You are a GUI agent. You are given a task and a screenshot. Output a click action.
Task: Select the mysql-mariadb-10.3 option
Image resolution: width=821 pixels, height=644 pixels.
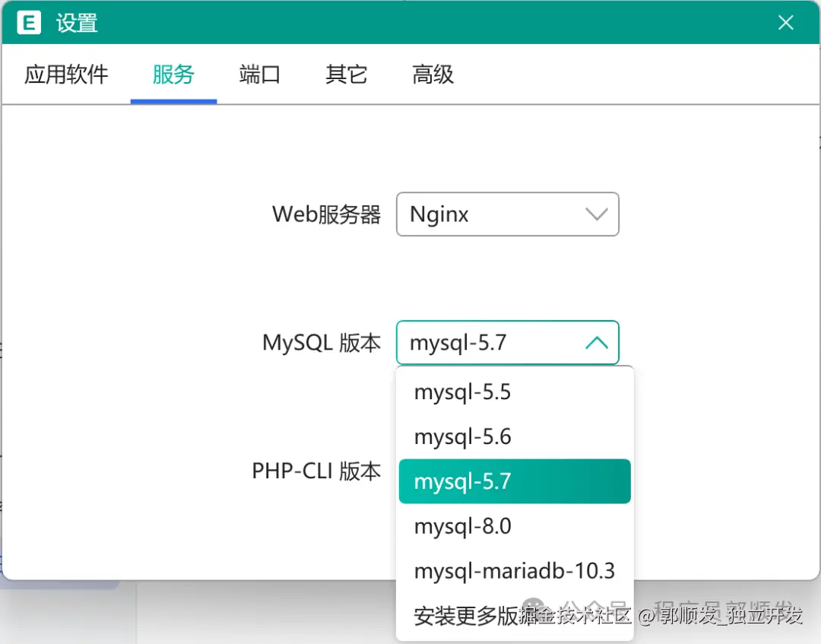click(x=515, y=571)
